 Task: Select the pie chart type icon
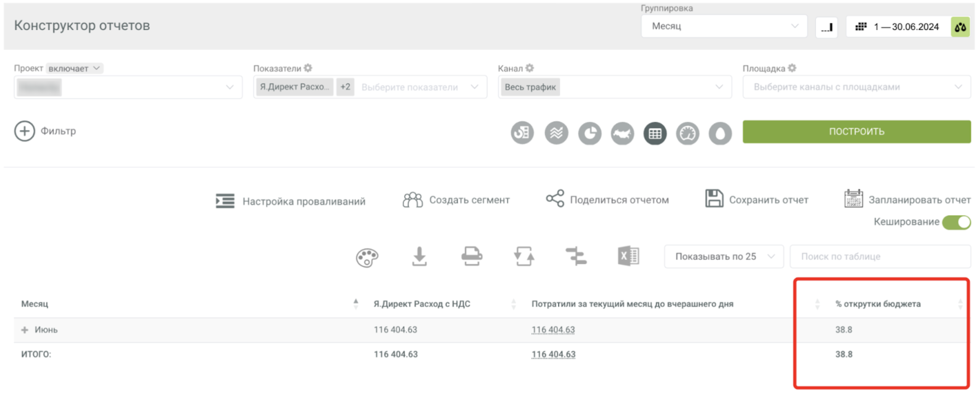pos(589,133)
